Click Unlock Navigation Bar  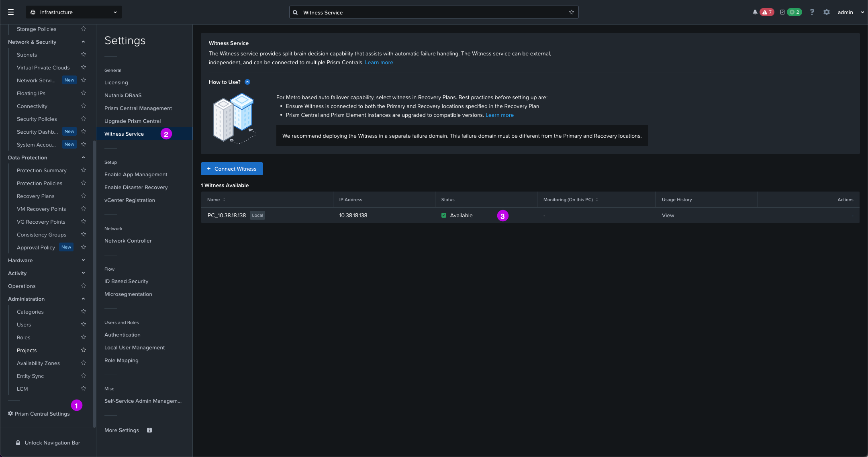[x=52, y=443]
